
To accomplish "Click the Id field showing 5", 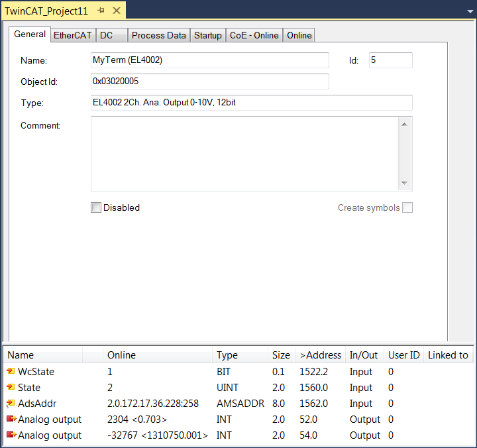I will (391, 60).
